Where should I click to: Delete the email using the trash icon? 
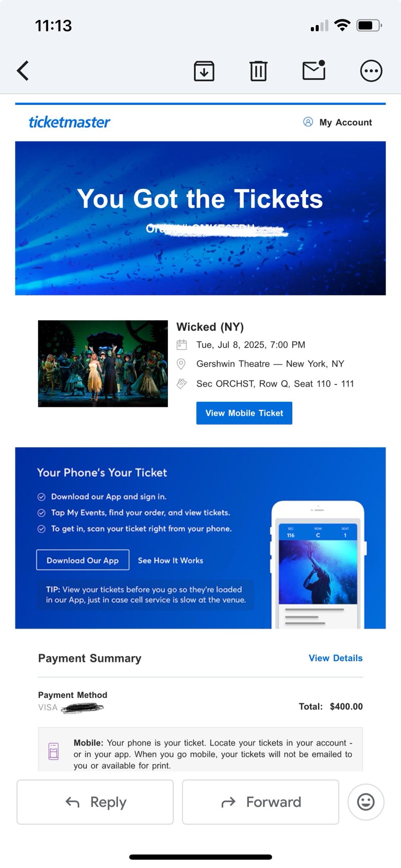(x=258, y=71)
